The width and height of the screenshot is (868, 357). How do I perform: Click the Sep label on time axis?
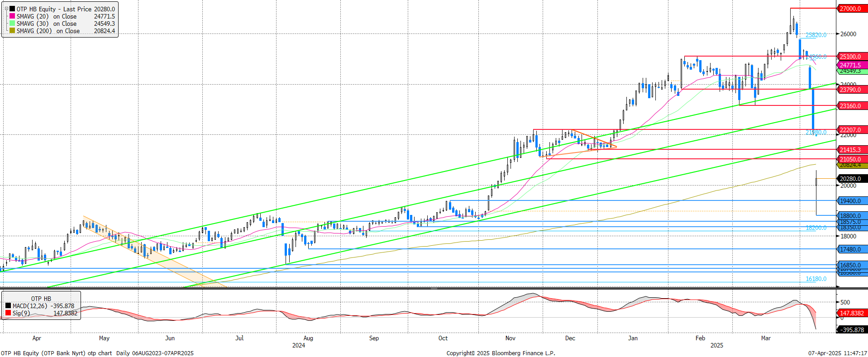tap(374, 338)
